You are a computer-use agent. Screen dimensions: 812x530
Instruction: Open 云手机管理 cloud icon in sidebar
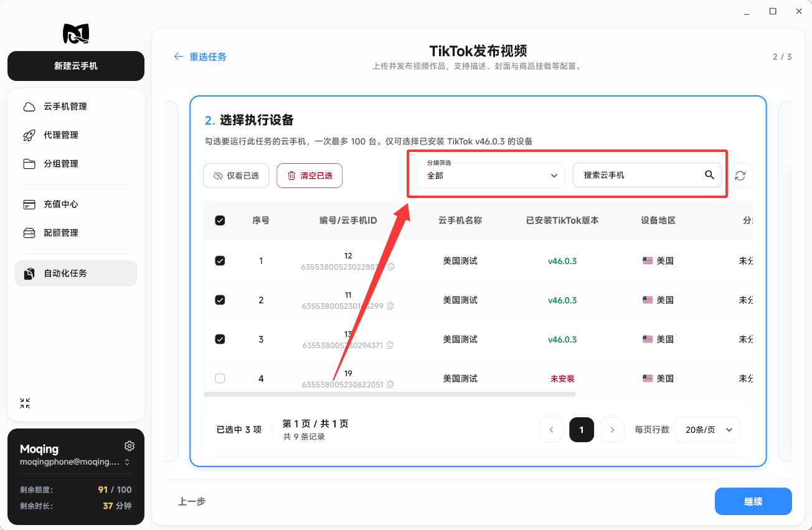tap(29, 106)
